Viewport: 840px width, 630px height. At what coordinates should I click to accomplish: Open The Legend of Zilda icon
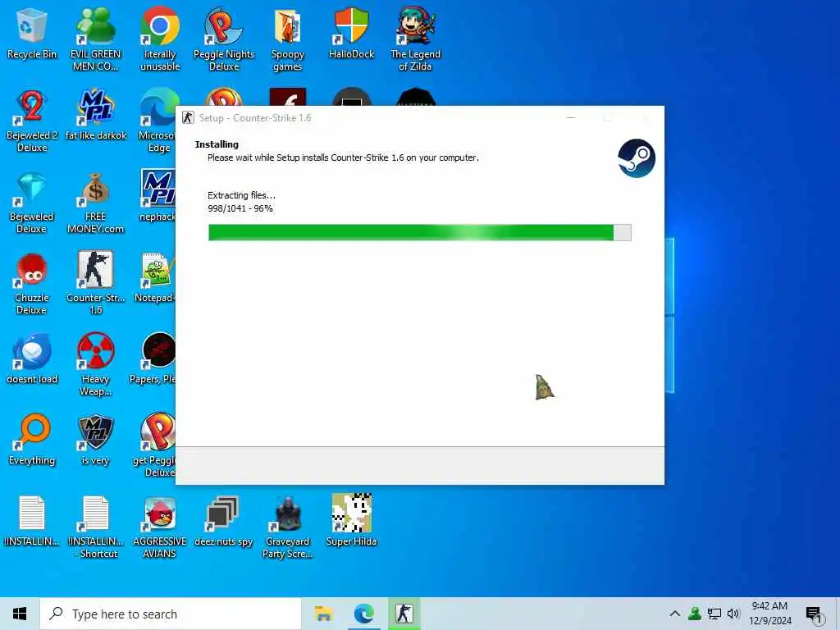(x=415, y=39)
